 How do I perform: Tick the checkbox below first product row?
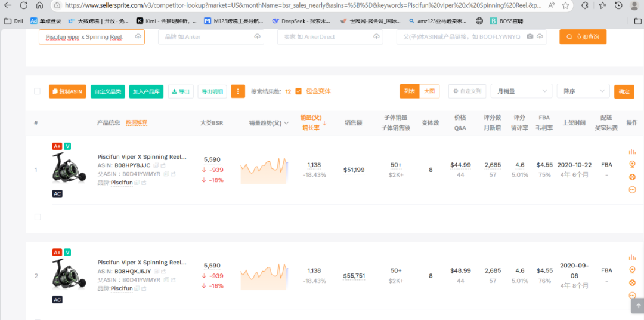pos(37,217)
